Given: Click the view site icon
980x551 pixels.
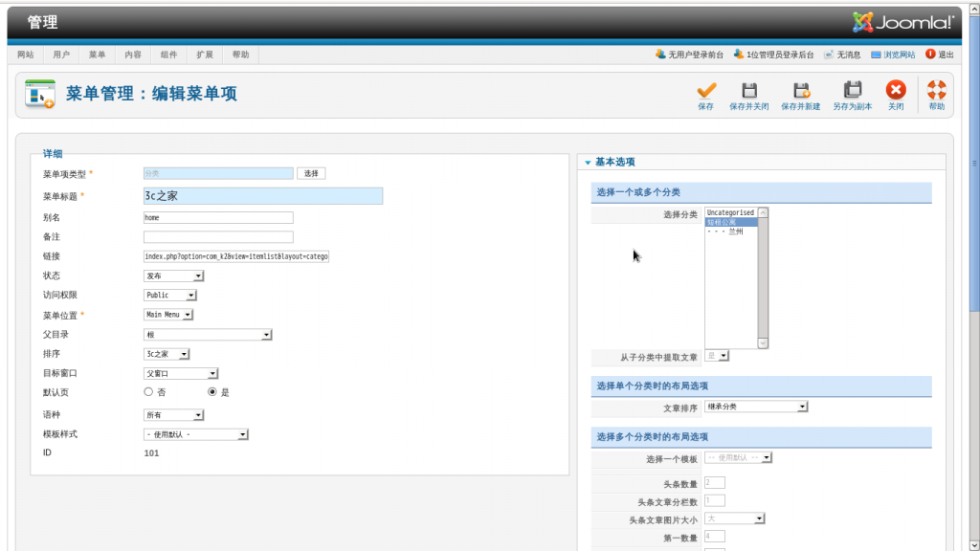Looking at the screenshot, I should (x=876, y=55).
